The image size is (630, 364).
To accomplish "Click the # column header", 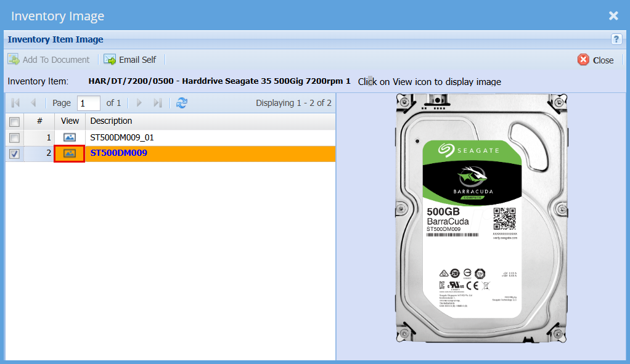I will pos(39,121).
